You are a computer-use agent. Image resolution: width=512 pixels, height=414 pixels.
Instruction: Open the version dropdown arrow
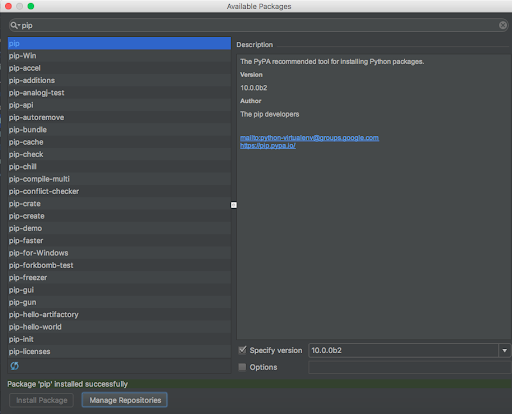click(505, 350)
